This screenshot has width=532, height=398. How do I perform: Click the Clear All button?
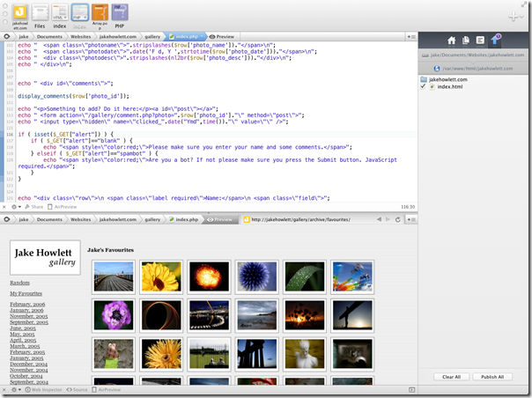coord(451,377)
